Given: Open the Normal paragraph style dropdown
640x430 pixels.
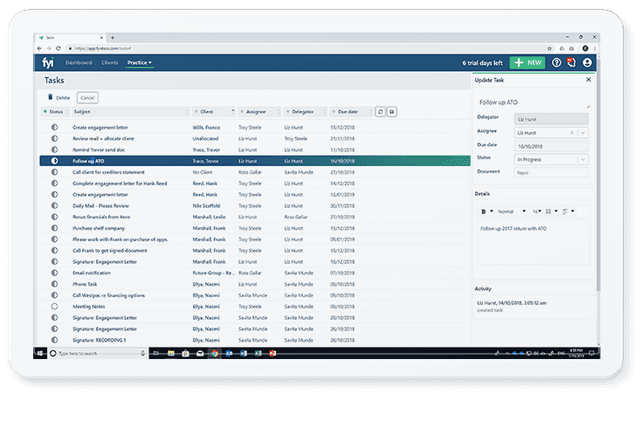Looking at the screenshot, I should point(511,211).
